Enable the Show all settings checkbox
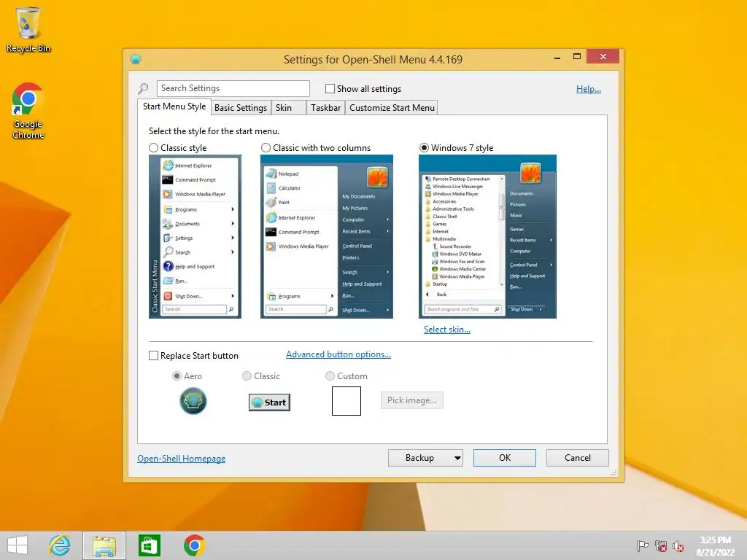The image size is (747, 560). point(330,88)
